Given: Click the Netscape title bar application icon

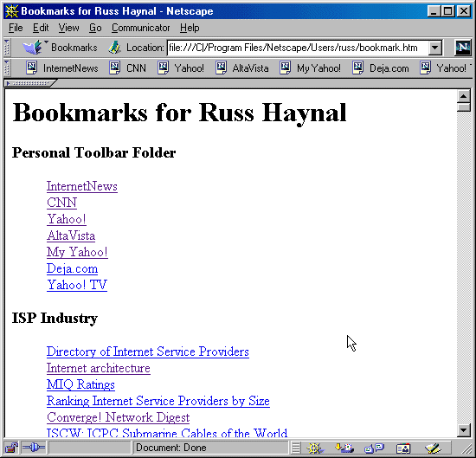Looking at the screenshot, I should [11, 11].
